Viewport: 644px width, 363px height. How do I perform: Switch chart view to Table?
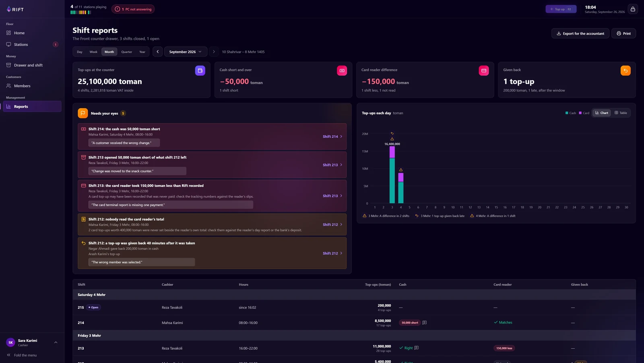pyautogui.click(x=621, y=113)
